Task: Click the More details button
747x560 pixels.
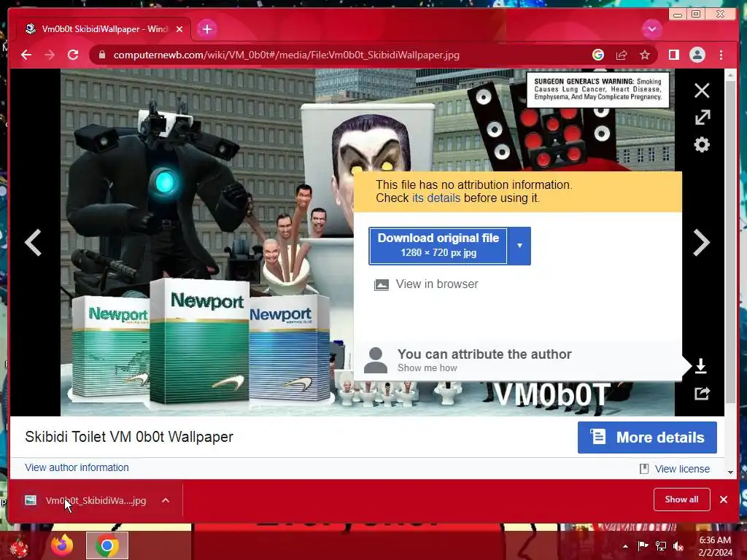Action: [647, 437]
